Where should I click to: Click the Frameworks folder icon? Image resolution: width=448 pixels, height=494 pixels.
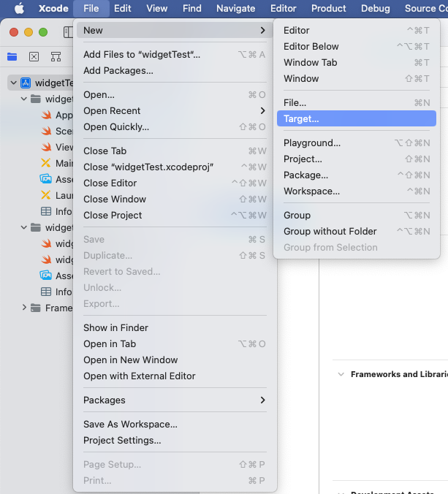(x=36, y=308)
